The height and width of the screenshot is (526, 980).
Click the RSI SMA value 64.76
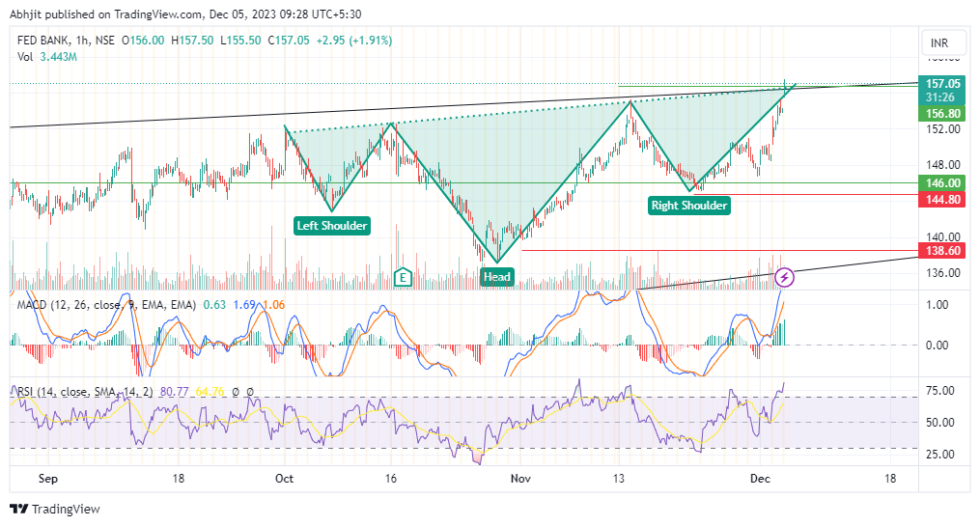210,392
